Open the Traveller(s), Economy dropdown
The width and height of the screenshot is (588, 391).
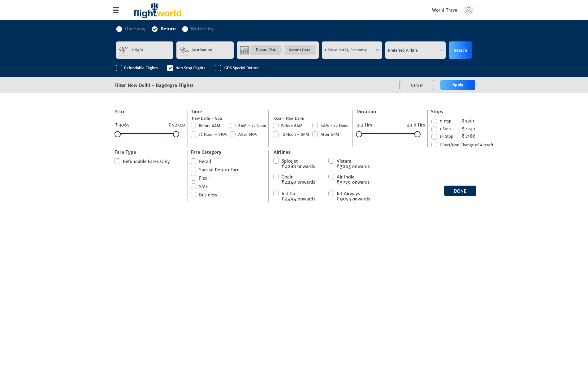pos(352,50)
